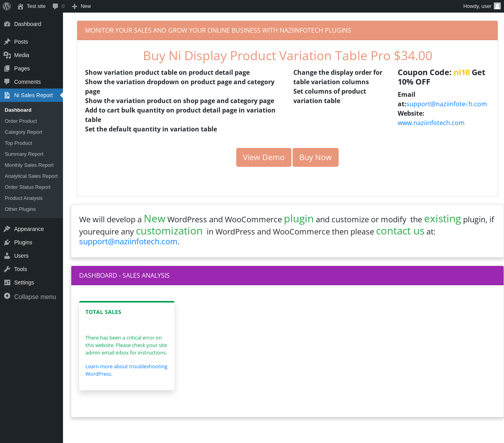Click the New content label

pyautogui.click(x=86, y=6)
